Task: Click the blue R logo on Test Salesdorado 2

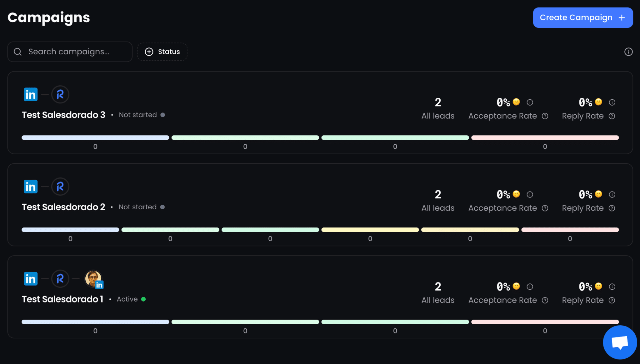Action: point(60,187)
